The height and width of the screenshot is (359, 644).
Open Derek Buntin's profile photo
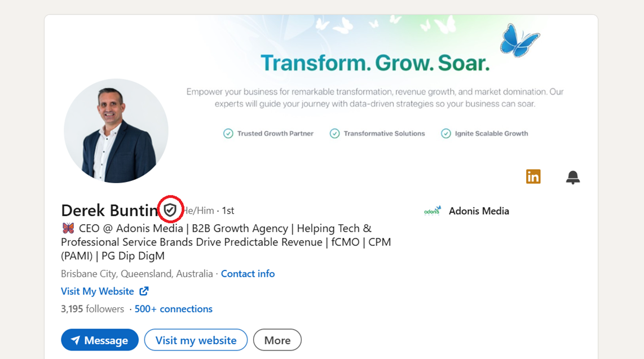(116, 131)
